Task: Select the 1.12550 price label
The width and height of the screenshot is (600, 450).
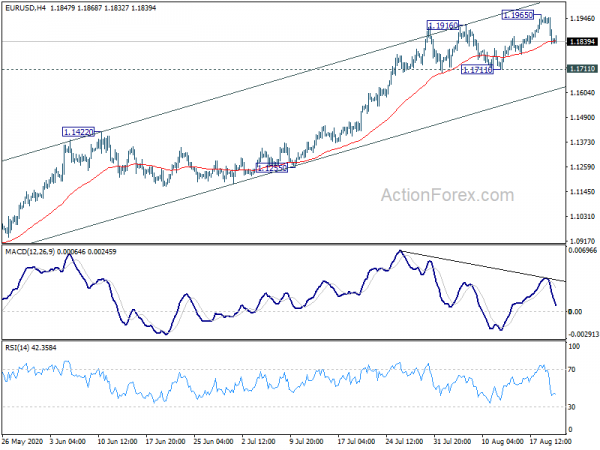Action: [272, 168]
